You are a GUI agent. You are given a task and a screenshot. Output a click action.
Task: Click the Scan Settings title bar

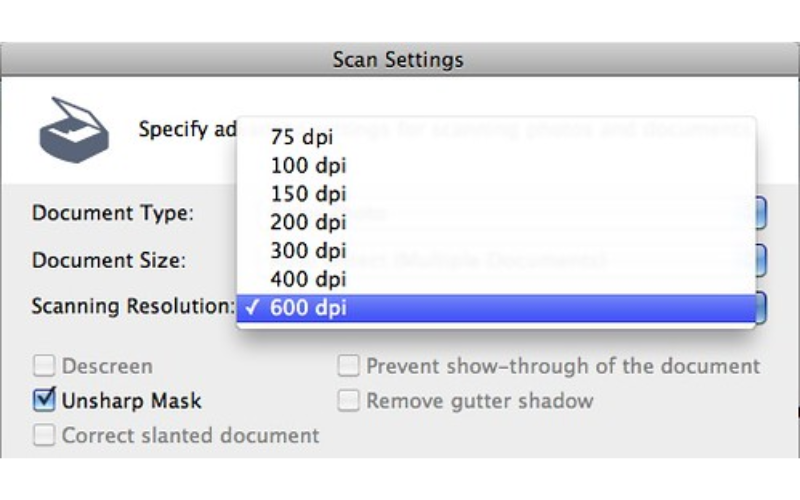point(398,60)
